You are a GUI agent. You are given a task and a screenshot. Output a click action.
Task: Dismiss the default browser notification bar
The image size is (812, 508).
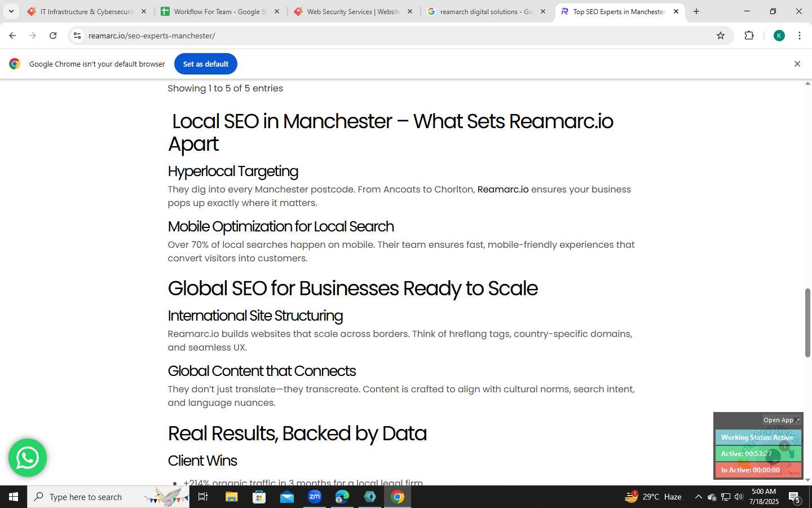797,64
